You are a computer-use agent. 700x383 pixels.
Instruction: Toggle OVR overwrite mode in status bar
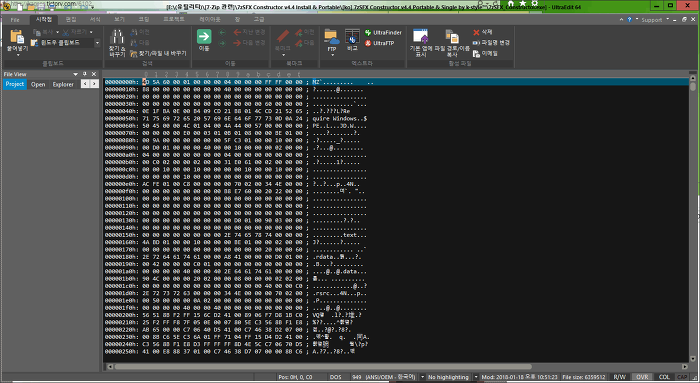[642, 377]
